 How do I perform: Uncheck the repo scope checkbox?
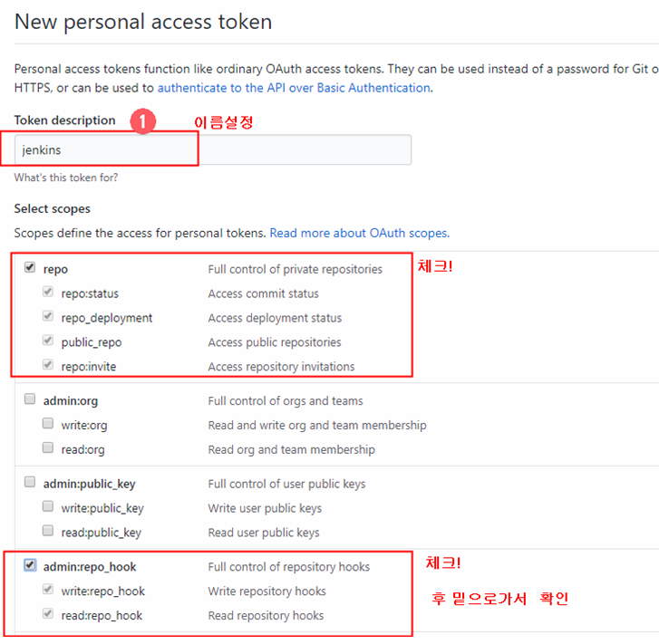click(30, 267)
